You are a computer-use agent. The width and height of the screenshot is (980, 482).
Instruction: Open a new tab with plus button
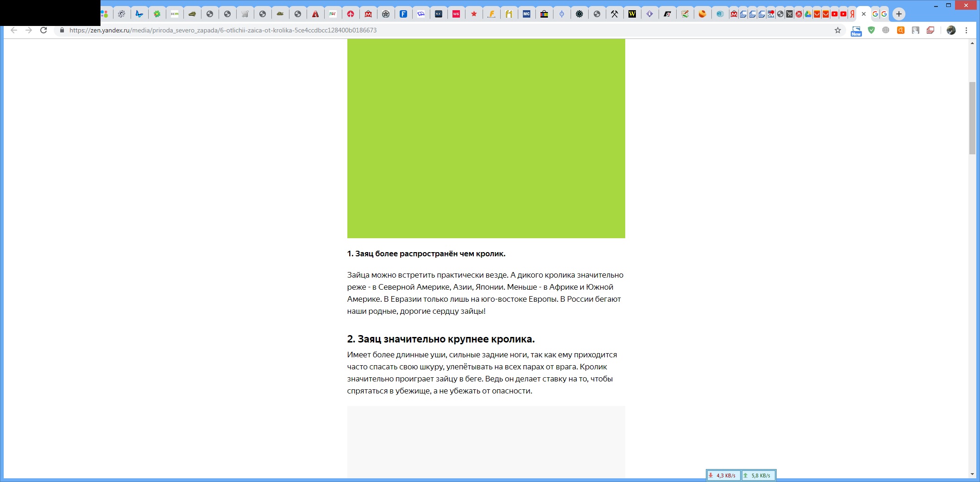899,14
